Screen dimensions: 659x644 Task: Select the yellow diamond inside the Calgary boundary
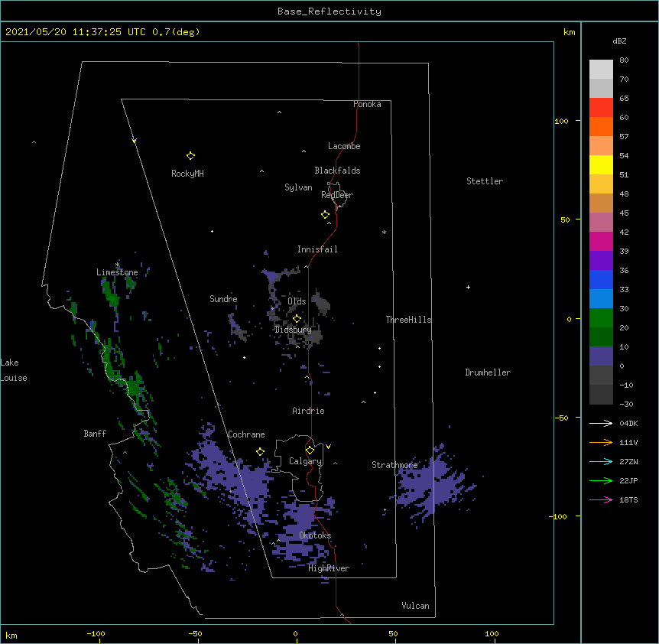coord(310,450)
